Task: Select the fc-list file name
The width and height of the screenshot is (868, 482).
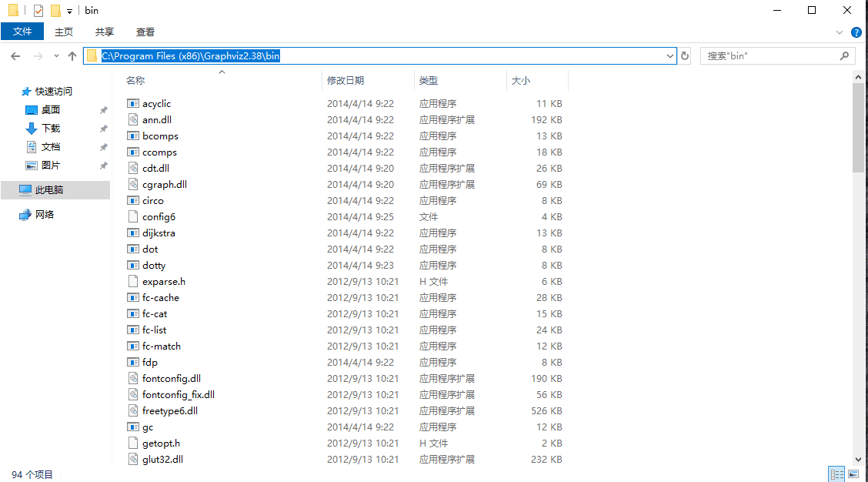Action: point(154,330)
